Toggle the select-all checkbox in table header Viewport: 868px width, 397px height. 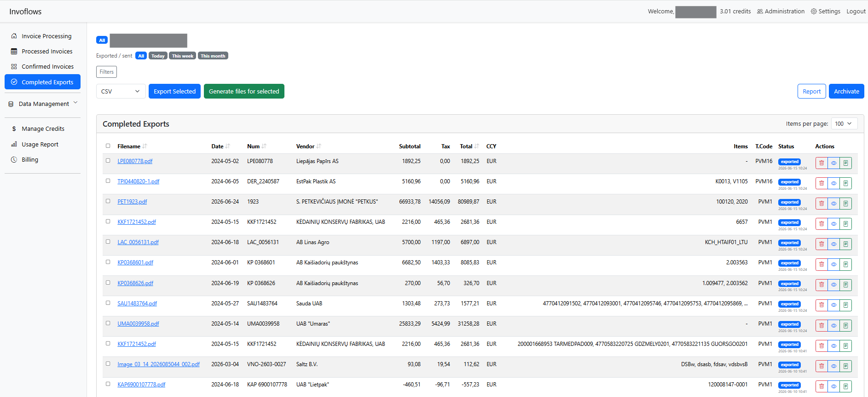(108, 146)
